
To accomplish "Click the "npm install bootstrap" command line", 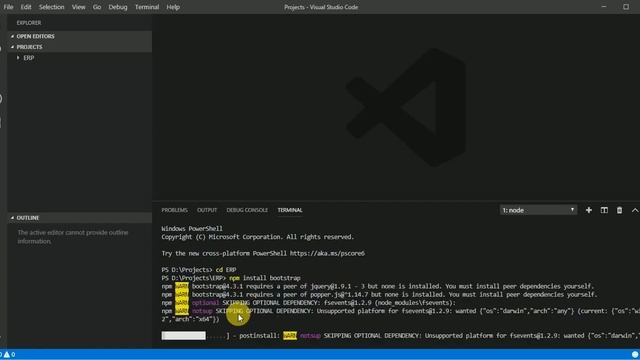I will pyautogui.click(x=231, y=278).
